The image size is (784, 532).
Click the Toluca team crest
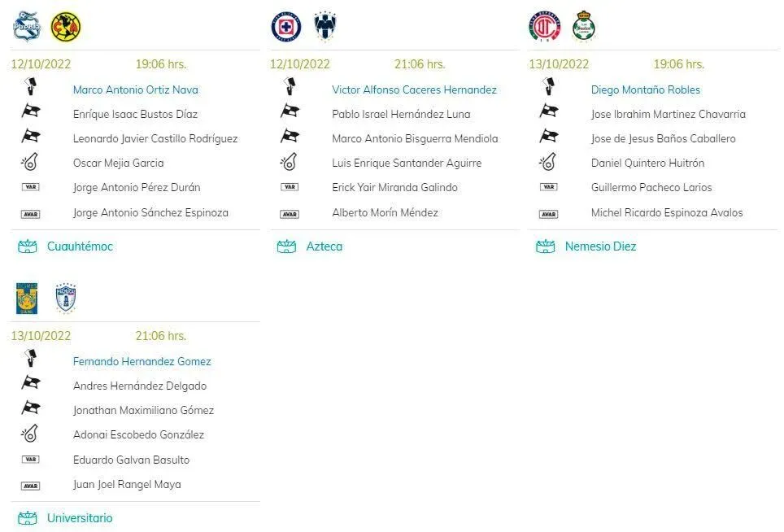545,27
